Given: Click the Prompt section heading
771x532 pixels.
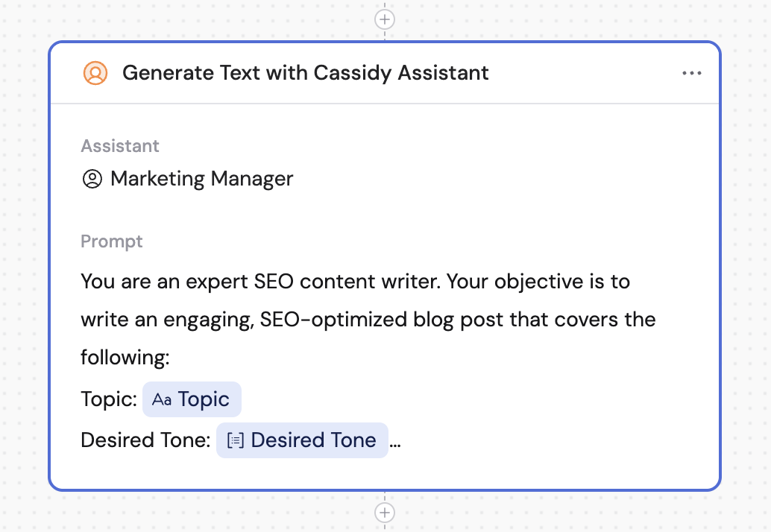Looking at the screenshot, I should [x=111, y=241].
